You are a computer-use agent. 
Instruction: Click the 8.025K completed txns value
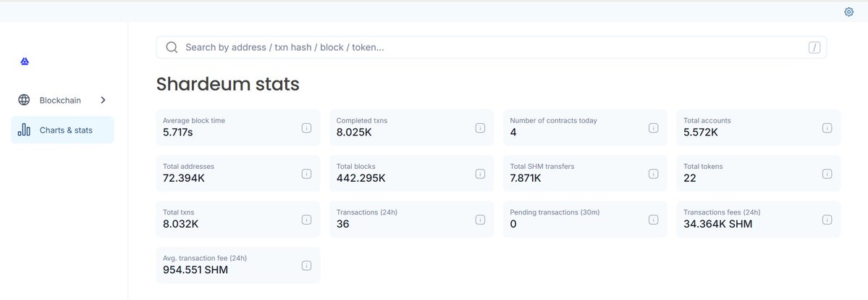[x=355, y=132]
